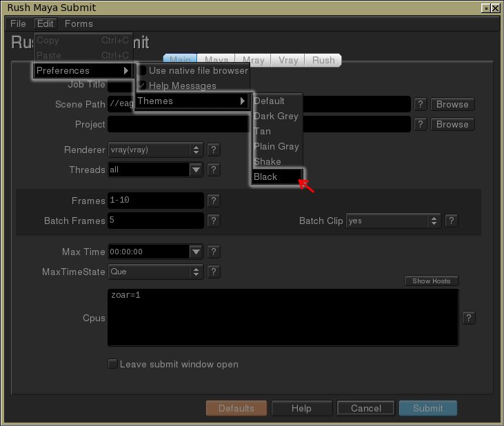This screenshot has width=504, height=426.
Task: Open help for Batch Frames field
Action: pyautogui.click(x=214, y=221)
